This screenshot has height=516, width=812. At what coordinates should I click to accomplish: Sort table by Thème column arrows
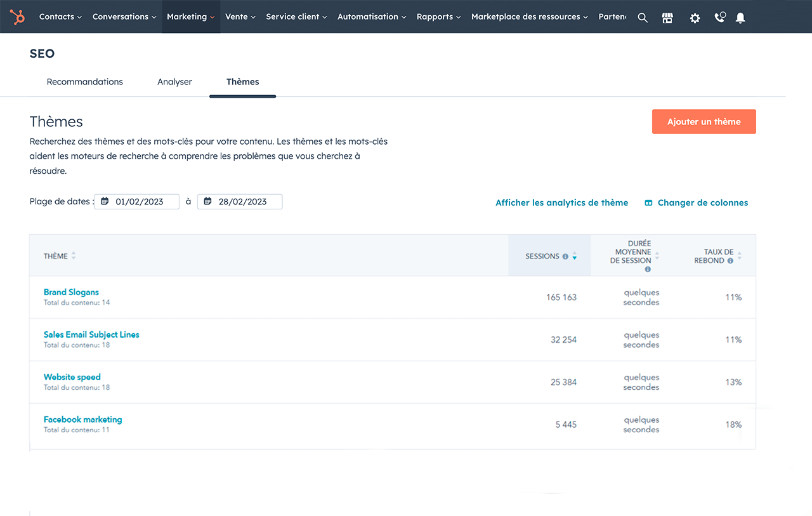[74, 256]
